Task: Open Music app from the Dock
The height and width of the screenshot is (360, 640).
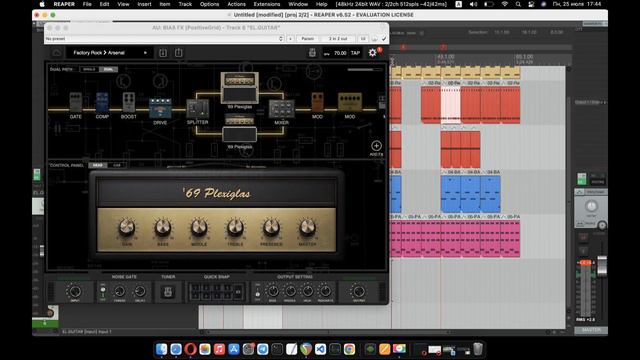Action: pos(219,349)
